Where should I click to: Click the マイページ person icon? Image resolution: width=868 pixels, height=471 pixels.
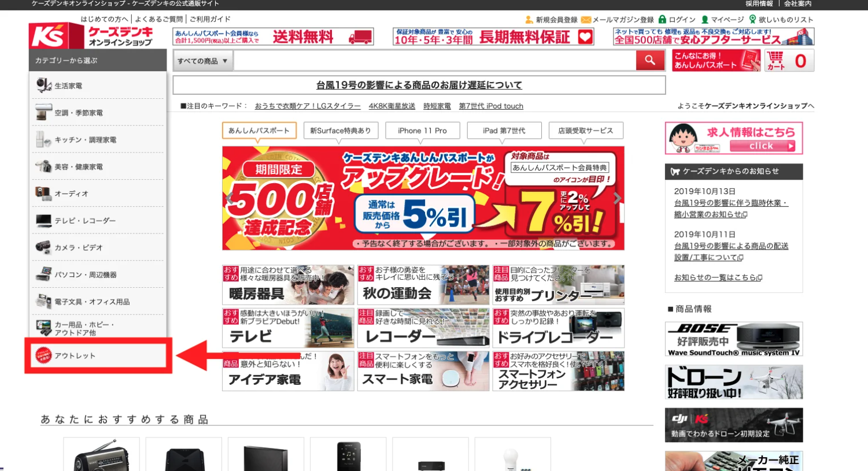704,20
